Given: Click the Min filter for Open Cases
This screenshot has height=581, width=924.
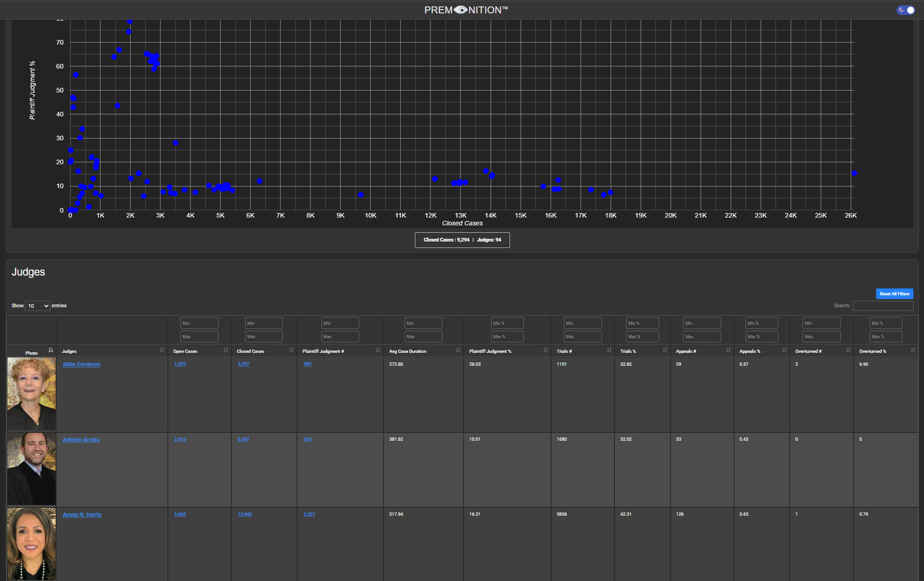Looking at the screenshot, I should (x=199, y=322).
